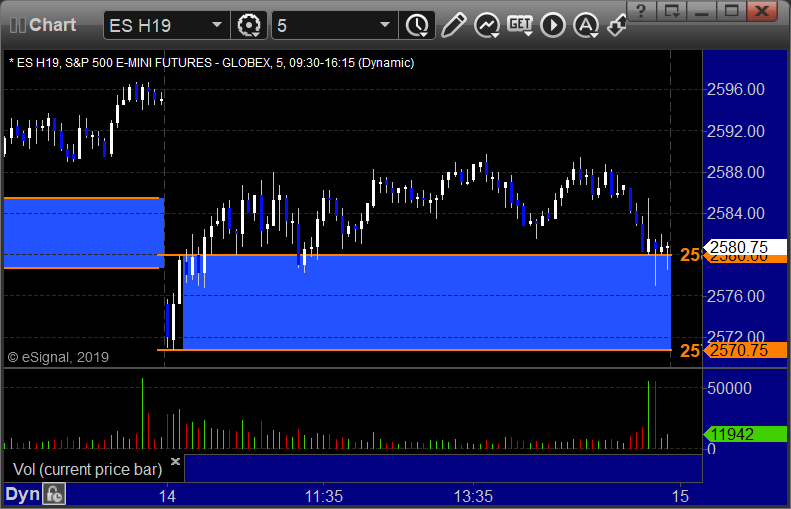Image resolution: width=791 pixels, height=509 pixels.
Task: Click the 50000 volume scale label
Action: pos(729,388)
